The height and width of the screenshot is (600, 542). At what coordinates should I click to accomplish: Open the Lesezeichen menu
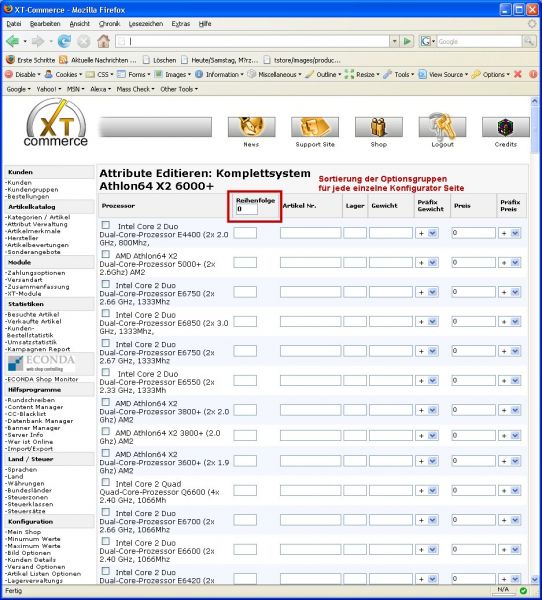point(146,24)
